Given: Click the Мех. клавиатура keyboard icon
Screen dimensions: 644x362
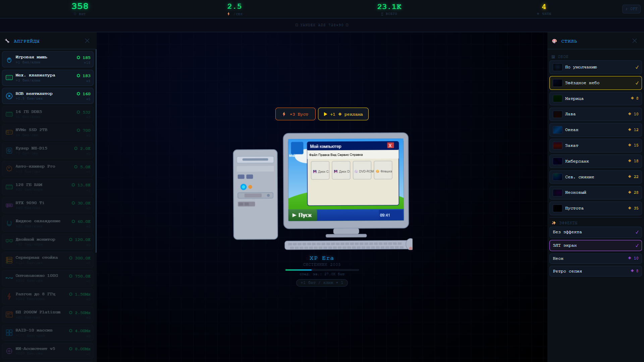Looking at the screenshot, I should click(x=9, y=78).
